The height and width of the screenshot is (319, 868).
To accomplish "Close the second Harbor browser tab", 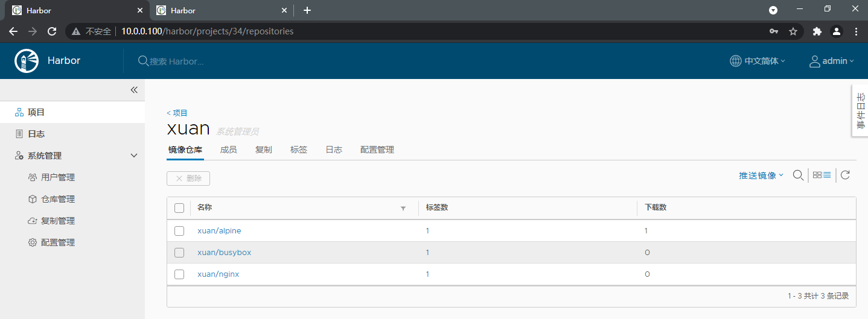I will (284, 10).
